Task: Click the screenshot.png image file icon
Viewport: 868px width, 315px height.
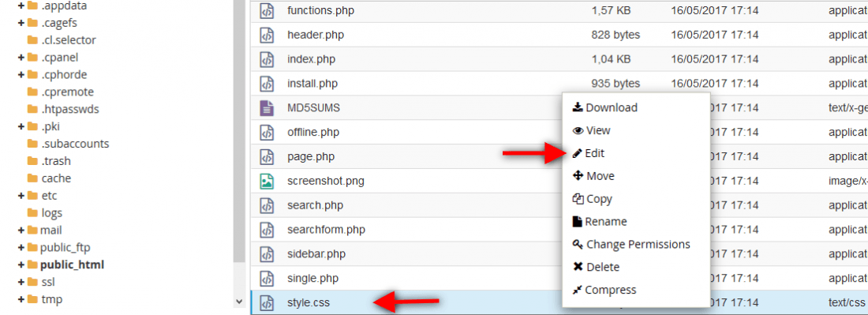Action: point(267,181)
